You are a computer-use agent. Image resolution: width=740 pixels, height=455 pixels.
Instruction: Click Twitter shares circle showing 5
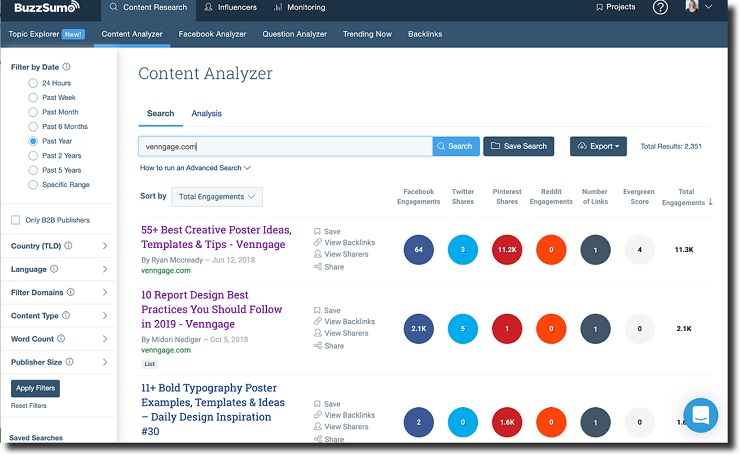point(463,329)
